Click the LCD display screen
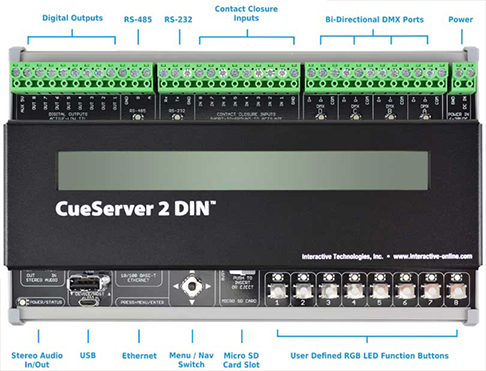 click(243, 171)
